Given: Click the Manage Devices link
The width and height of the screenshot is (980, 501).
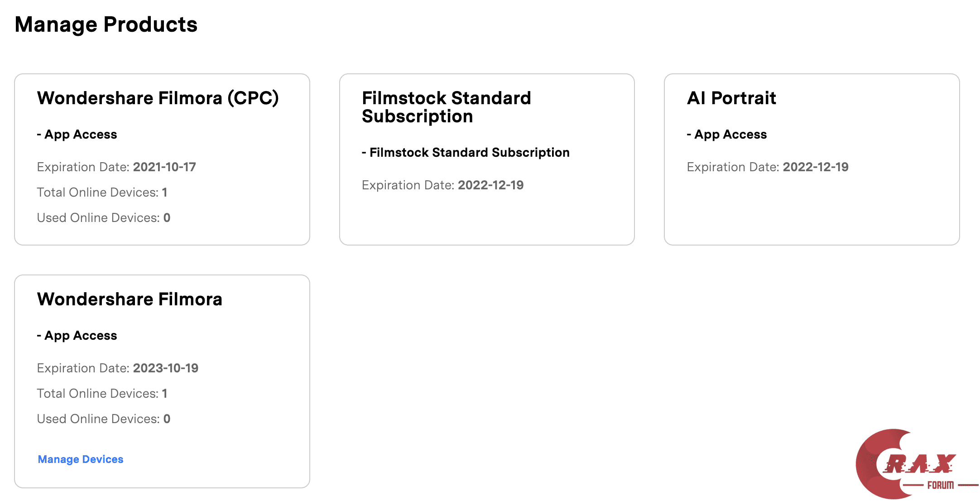Looking at the screenshot, I should pos(81,459).
